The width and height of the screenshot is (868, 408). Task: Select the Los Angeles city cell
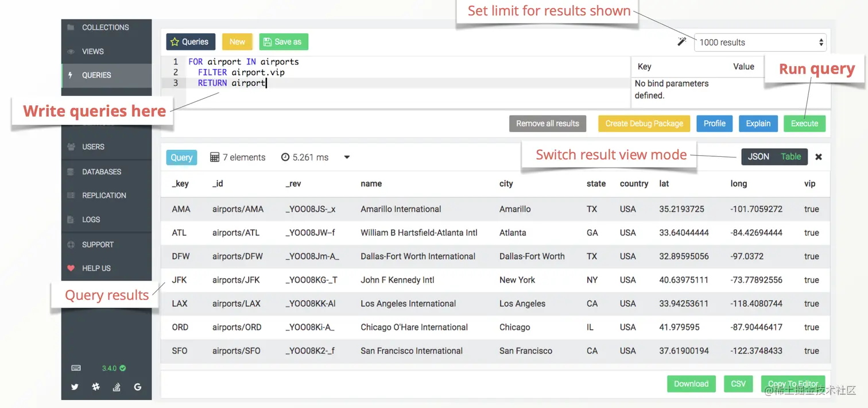(x=522, y=303)
